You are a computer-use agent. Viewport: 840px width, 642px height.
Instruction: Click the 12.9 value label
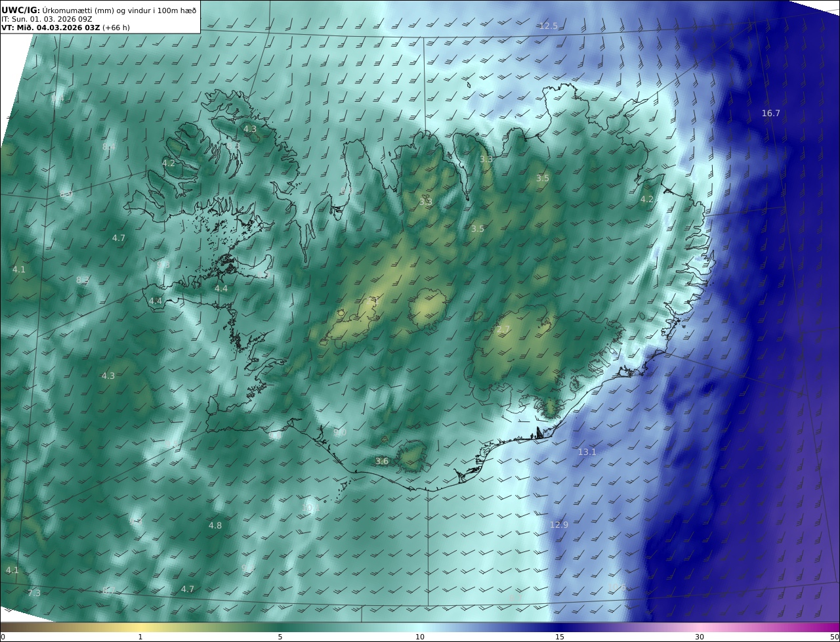pyautogui.click(x=559, y=524)
